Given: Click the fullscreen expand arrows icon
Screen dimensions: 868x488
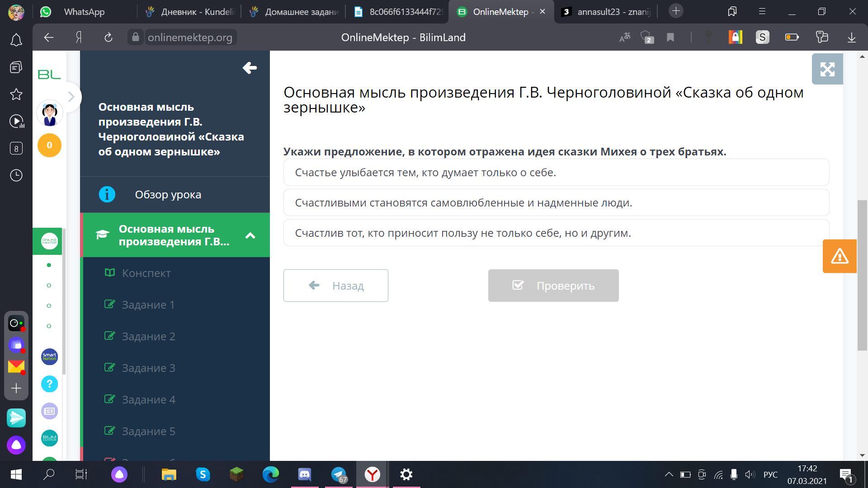Looking at the screenshot, I should coord(827,69).
